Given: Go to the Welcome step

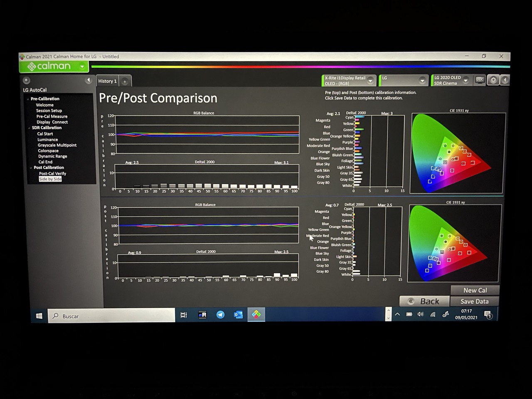Looking at the screenshot, I should 44,105.
